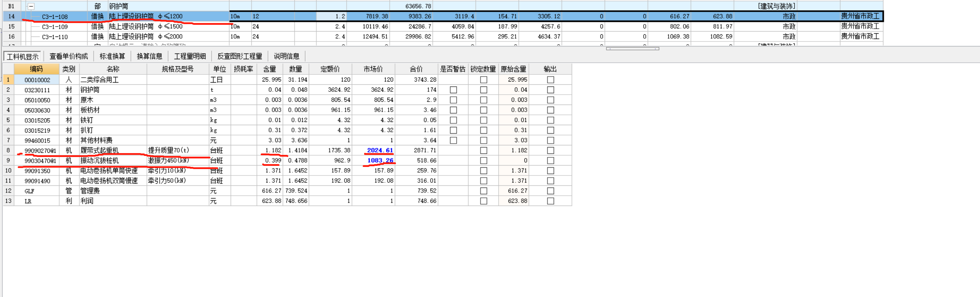Enable 输出 for 电动卷扬机双筒慢速 row
980x297 pixels.
[550, 181]
